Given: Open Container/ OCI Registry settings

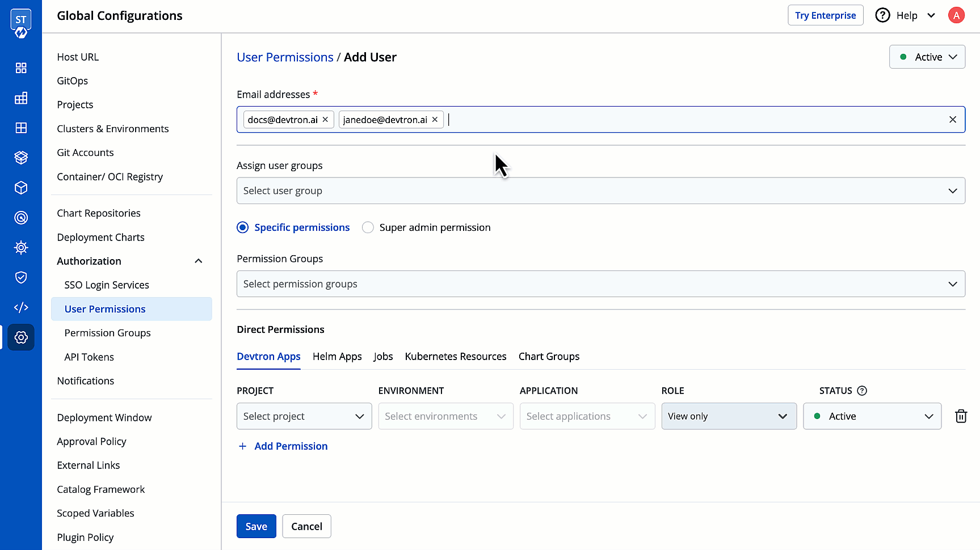Looking at the screenshot, I should click(x=110, y=177).
